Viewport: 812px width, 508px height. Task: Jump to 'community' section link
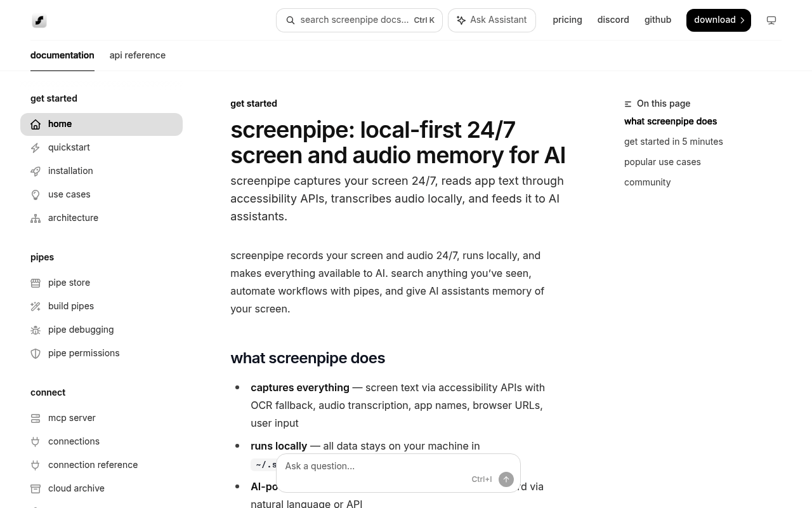click(647, 182)
